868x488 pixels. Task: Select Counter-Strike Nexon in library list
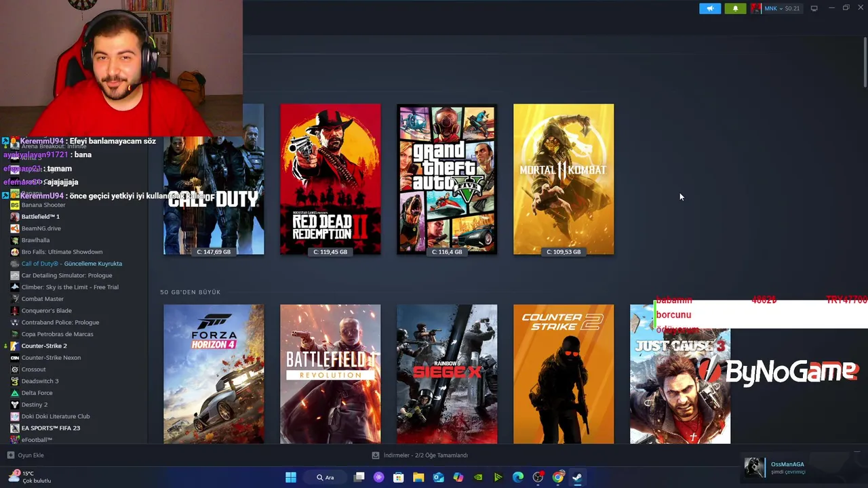pos(51,358)
